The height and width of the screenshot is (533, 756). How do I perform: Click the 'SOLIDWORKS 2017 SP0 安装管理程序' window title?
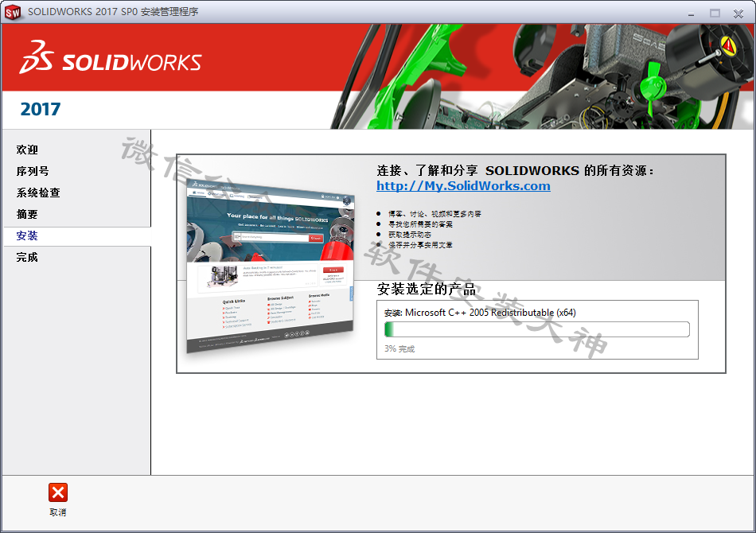click(x=113, y=12)
